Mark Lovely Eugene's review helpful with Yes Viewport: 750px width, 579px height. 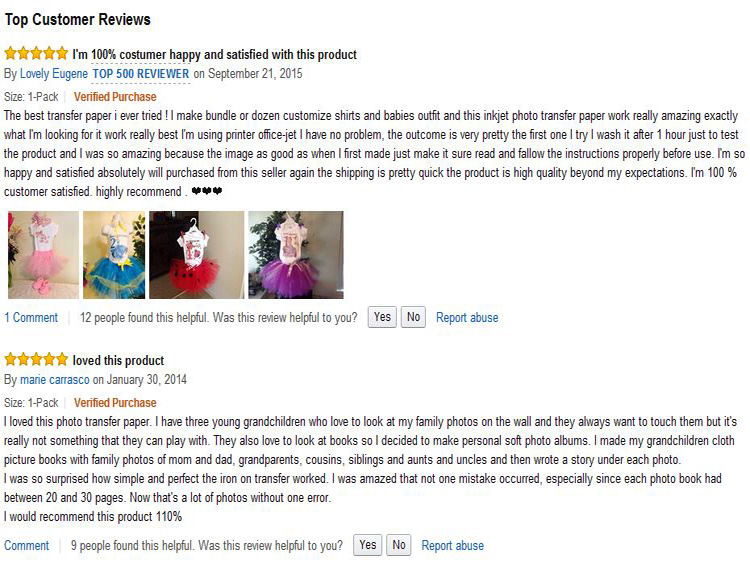click(382, 317)
